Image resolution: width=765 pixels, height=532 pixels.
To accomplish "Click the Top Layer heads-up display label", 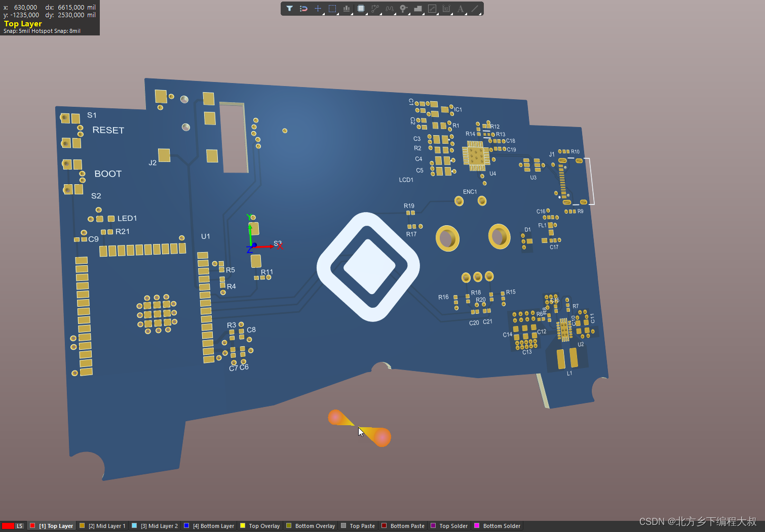I will tap(23, 23).
